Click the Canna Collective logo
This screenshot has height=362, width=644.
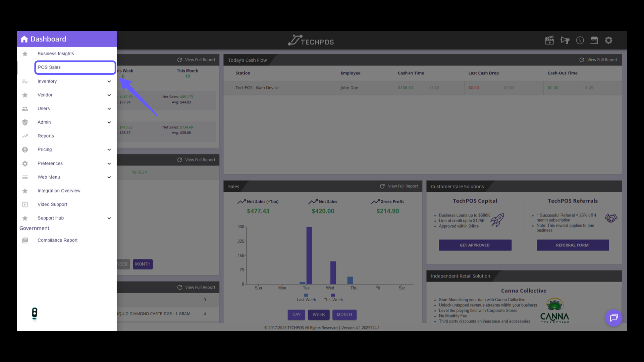click(x=555, y=310)
